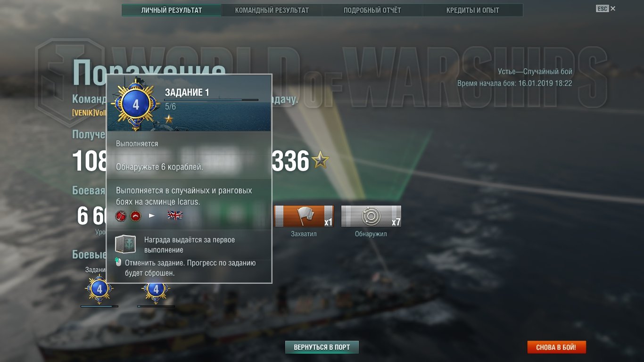Image resolution: width=644 pixels, height=362 pixels.
Task: Click the random battle type icon
Action: (x=121, y=215)
